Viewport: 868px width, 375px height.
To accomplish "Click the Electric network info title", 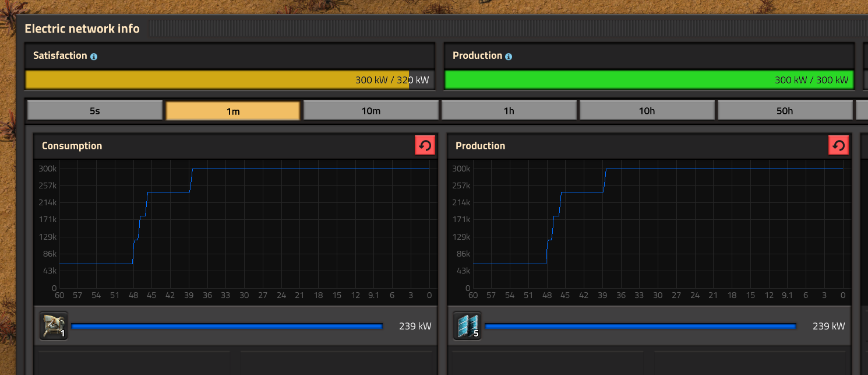I will tap(82, 29).
